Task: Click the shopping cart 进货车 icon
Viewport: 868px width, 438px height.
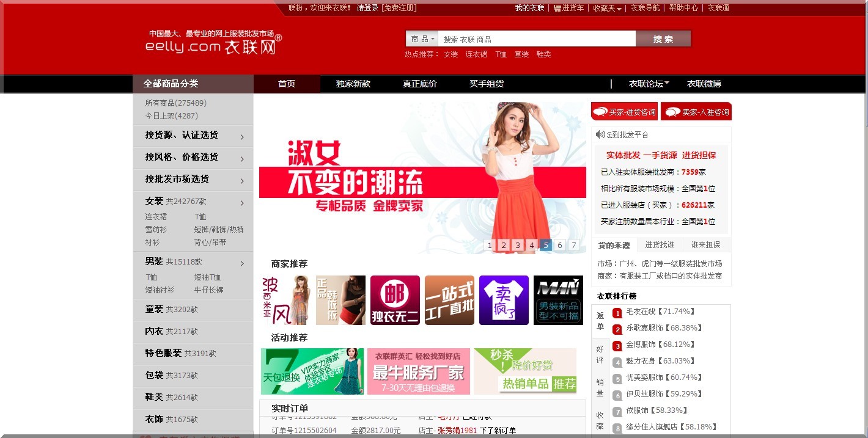Action: point(557,9)
